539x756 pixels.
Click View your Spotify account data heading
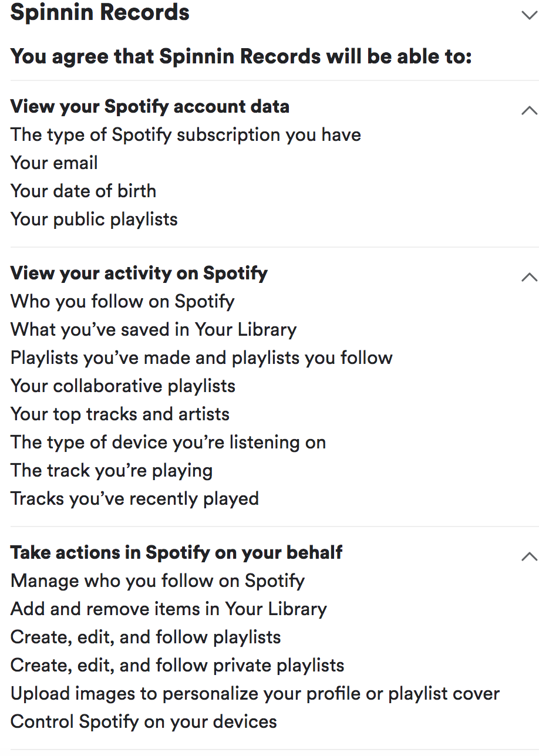pyautogui.click(x=150, y=106)
